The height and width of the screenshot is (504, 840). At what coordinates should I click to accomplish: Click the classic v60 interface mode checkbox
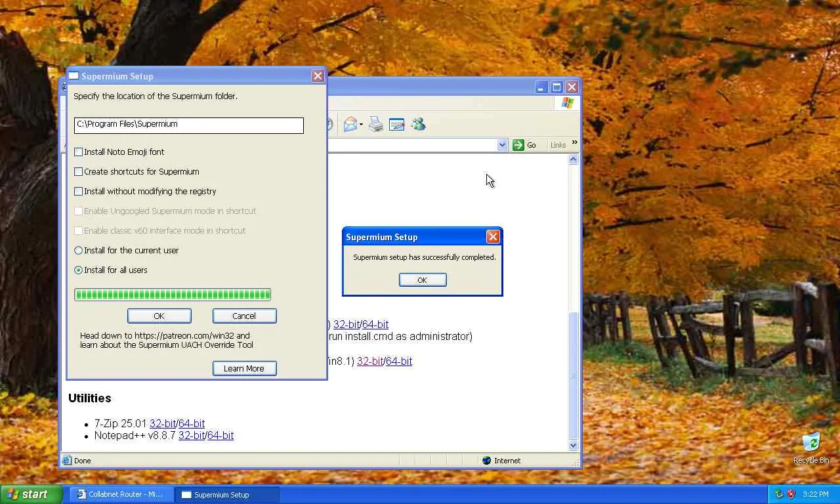point(79,230)
